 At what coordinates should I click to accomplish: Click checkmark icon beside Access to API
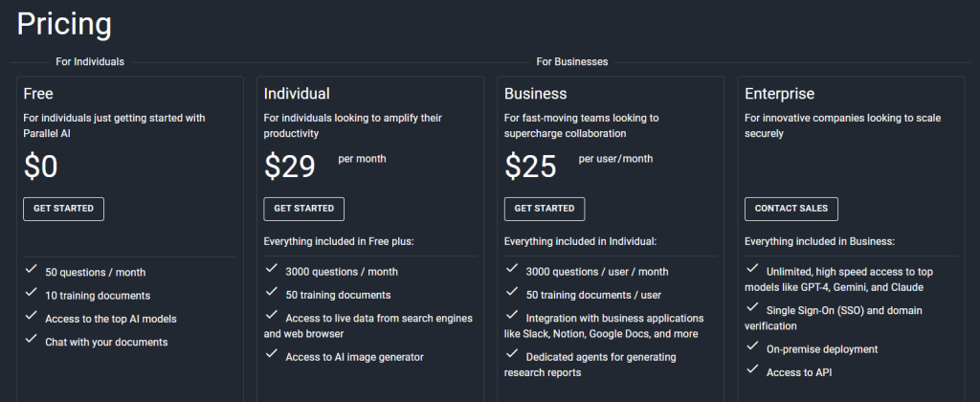point(752,372)
